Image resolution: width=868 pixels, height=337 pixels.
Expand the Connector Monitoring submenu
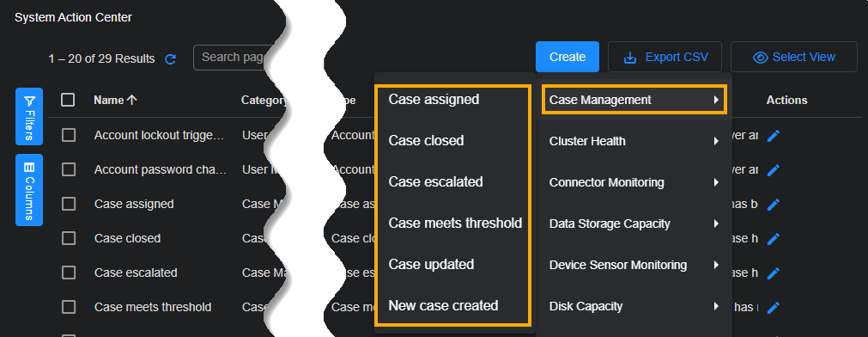pos(634,182)
